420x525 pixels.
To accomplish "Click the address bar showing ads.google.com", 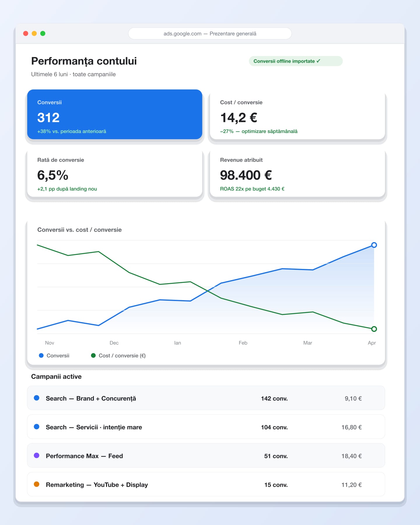I will pos(210,34).
